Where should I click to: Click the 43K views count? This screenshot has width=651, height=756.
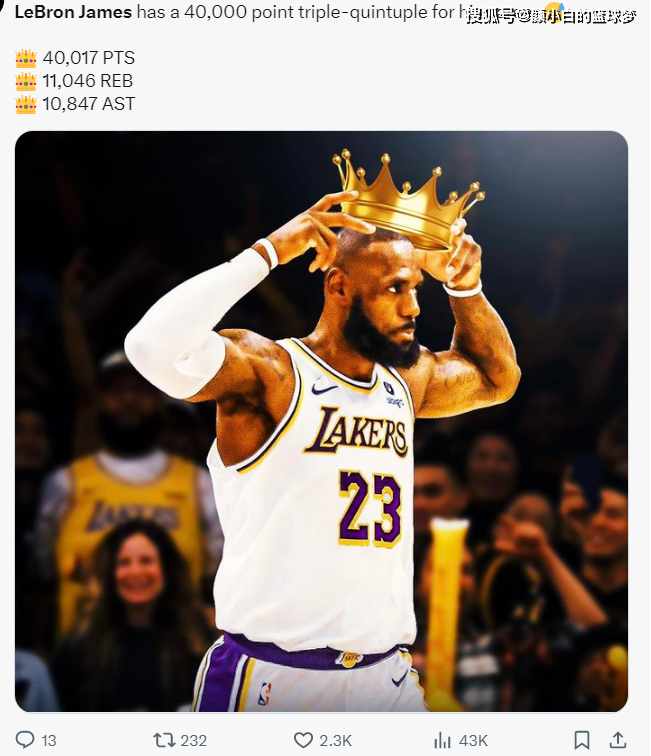(473, 740)
